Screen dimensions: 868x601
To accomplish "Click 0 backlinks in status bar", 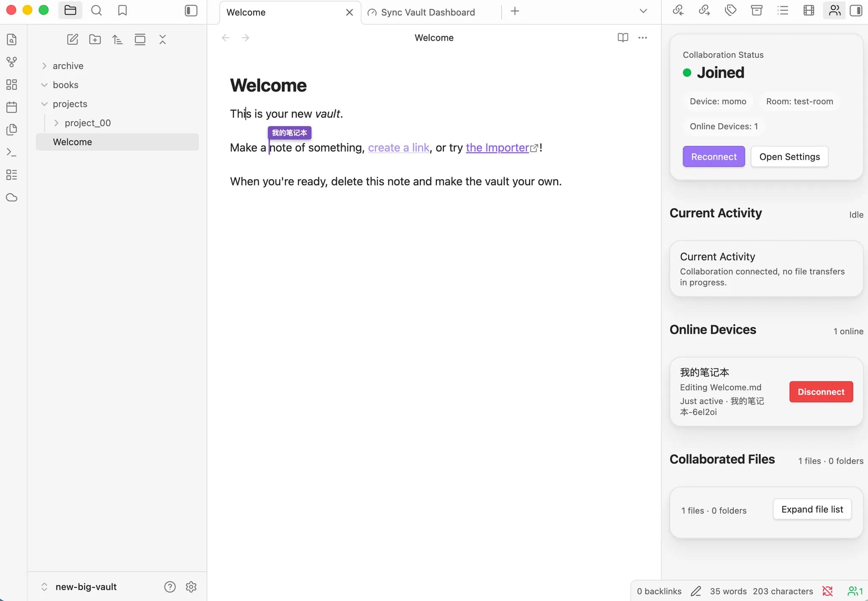I will coord(659,591).
